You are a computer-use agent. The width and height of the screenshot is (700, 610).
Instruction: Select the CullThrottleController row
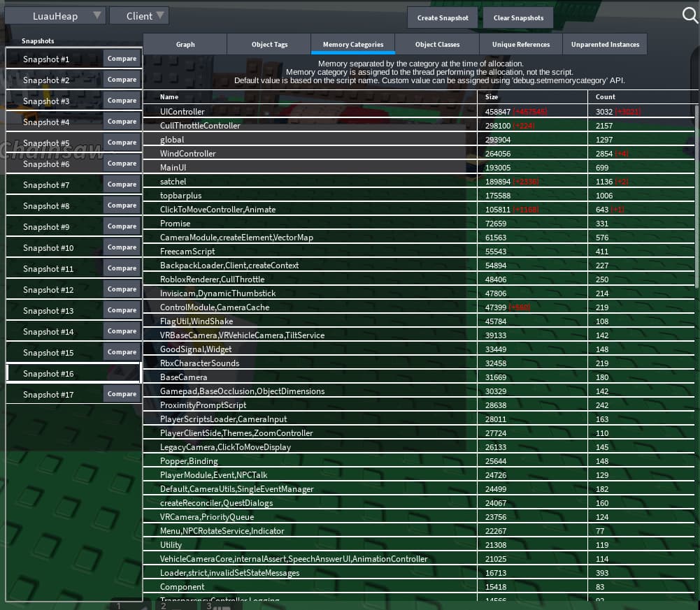point(419,125)
